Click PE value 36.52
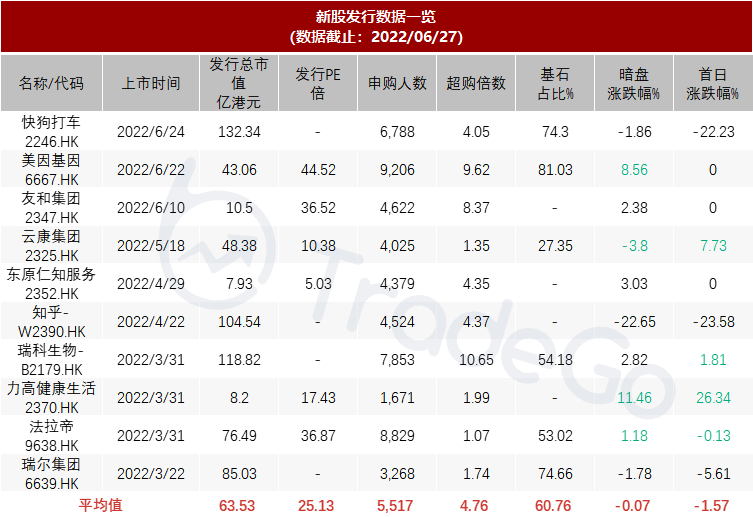 (x=318, y=208)
